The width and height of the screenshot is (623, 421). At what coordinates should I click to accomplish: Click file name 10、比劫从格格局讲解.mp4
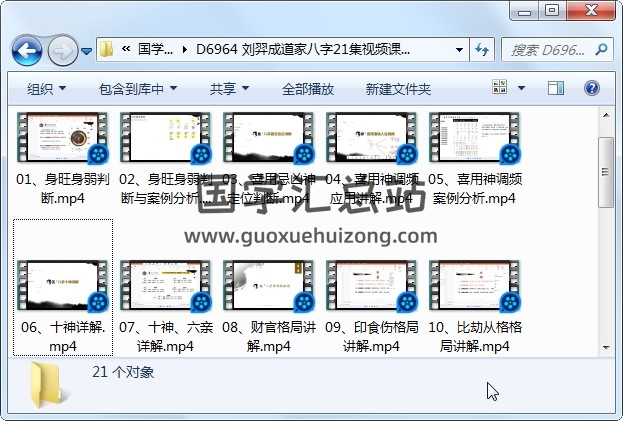[475, 337]
